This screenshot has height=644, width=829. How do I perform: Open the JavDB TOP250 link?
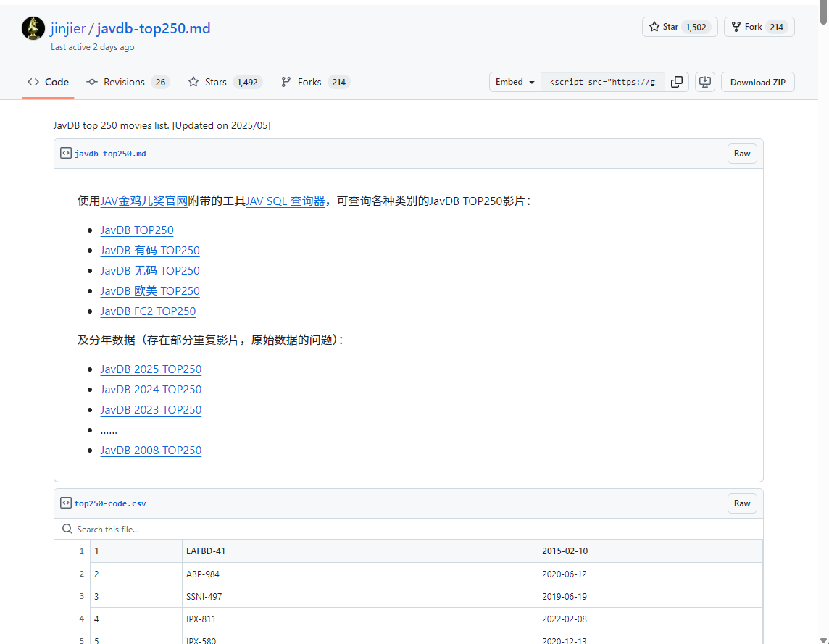137,230
